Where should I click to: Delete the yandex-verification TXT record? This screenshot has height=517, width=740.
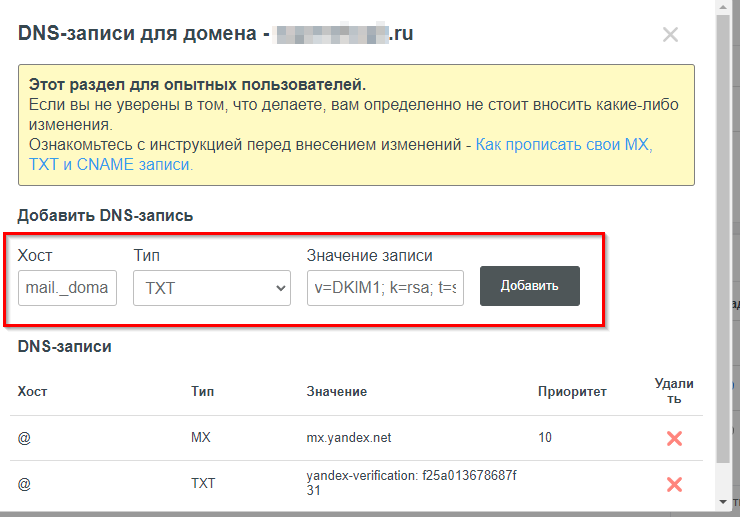[x=674, y=484]
